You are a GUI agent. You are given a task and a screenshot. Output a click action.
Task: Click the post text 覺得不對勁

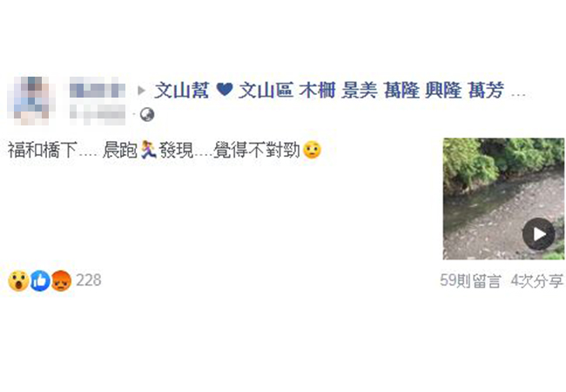257,150
